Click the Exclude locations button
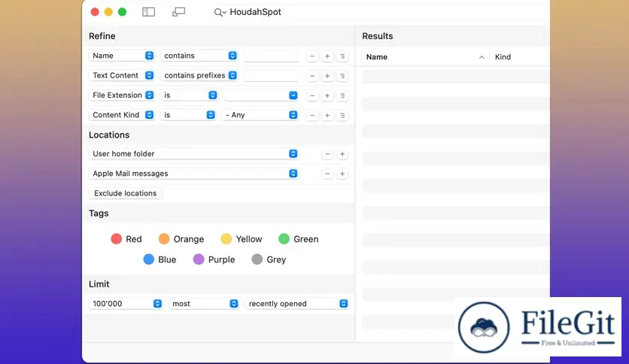This screenshot has width=629, height=364. click(125, 193)
